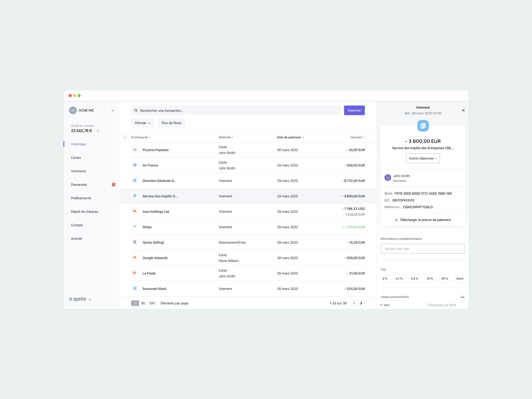Click the La Poste delivery truck icon
This screenshot has height=399, width=532.
tap(135, 273)
